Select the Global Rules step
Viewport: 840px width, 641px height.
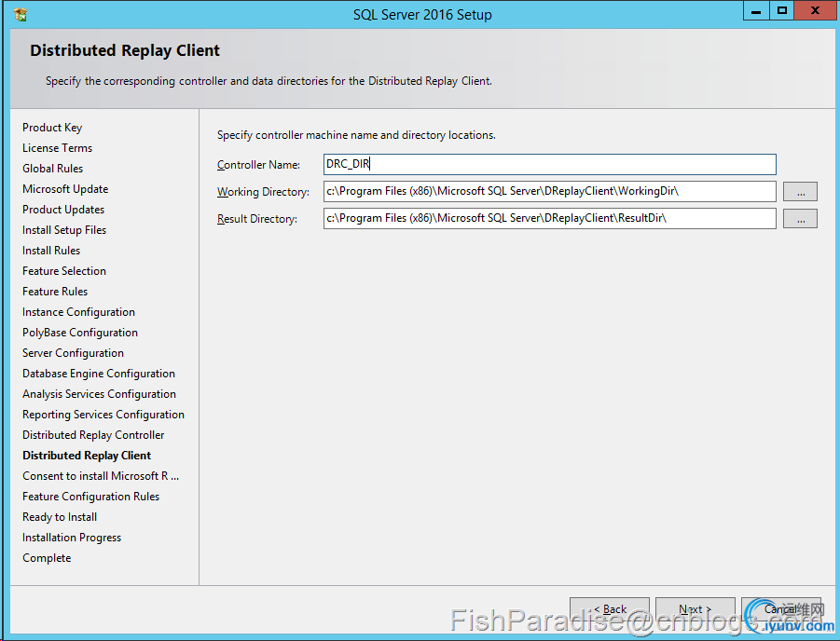coord(52,168)
